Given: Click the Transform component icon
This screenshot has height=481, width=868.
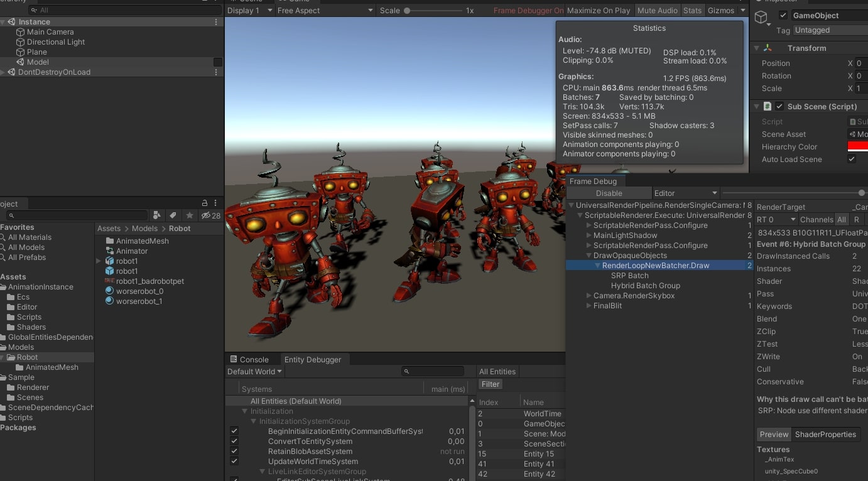Looking at the screenshot, I should 768,48.
